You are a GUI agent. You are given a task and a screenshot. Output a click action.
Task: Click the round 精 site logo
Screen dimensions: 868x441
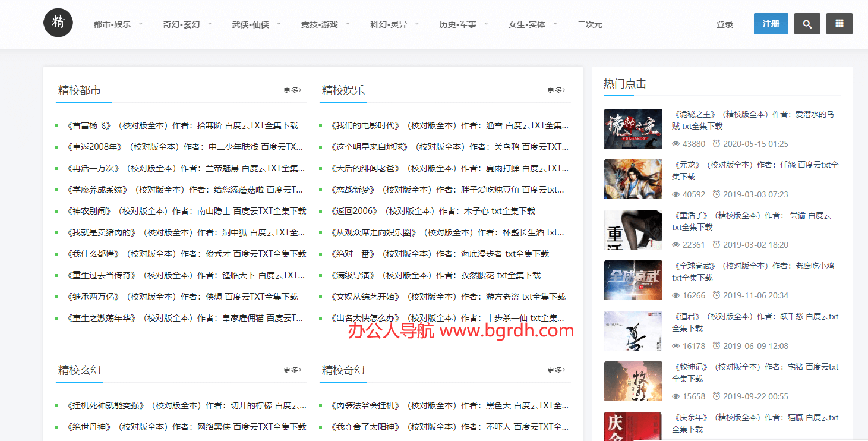58,23
